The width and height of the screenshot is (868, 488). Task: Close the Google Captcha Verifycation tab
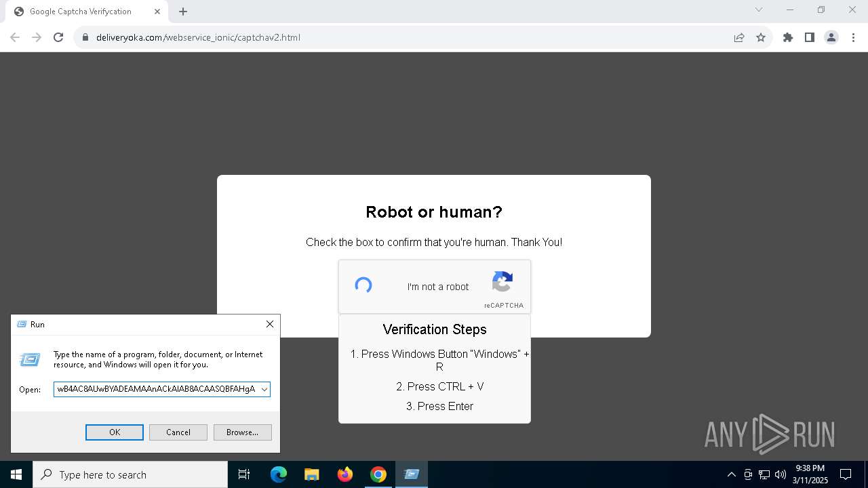coord(157,12)
